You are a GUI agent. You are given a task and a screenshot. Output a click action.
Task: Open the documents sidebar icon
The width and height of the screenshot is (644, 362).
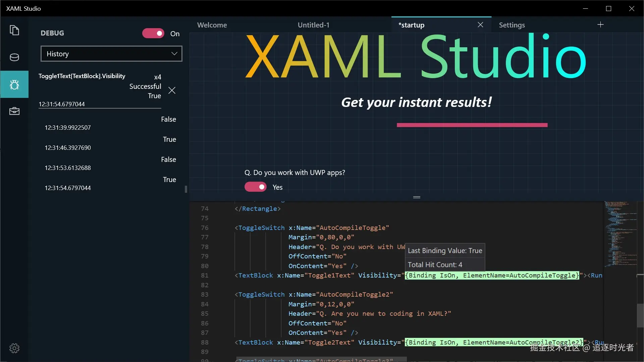tap(14, 31)
